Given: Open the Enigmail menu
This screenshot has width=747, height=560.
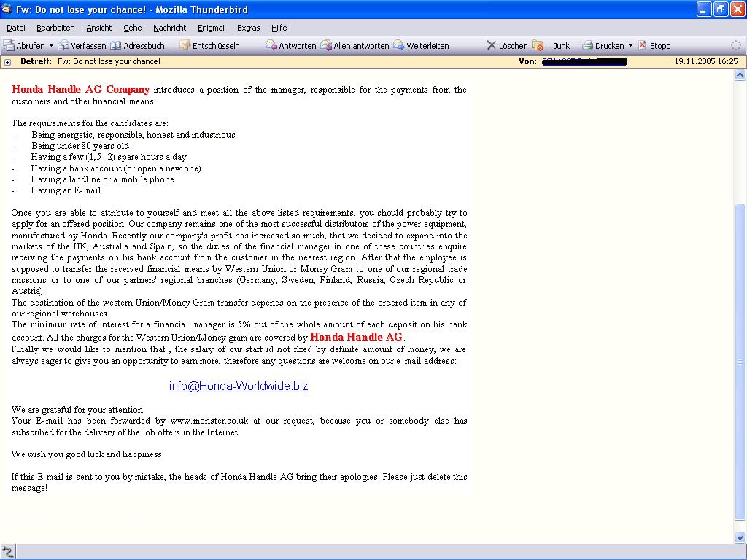Looking at the screenshot, I should click(212, 28).
